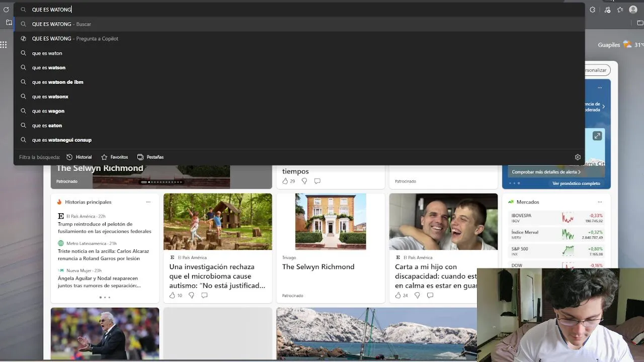Screen dimensions: 644x362
Task: Dislike the 'tiempos' article
Action: coord(304,181)
